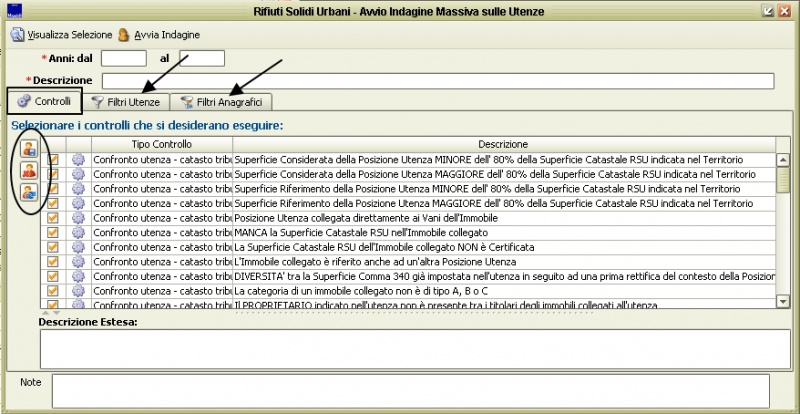Click gear icon of 'NON è Certificata' row

pos(78,247)
